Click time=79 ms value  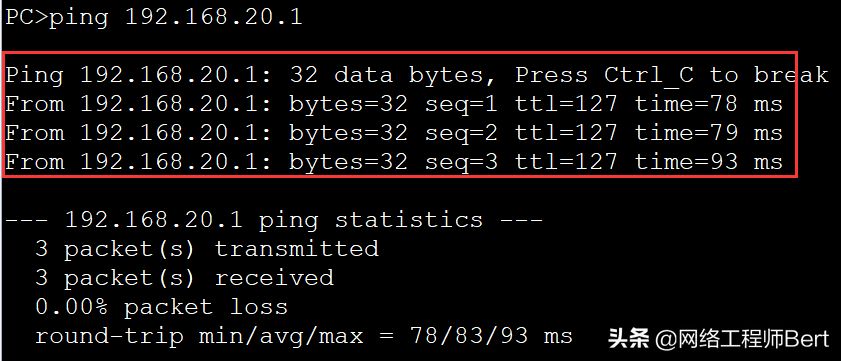709,133
